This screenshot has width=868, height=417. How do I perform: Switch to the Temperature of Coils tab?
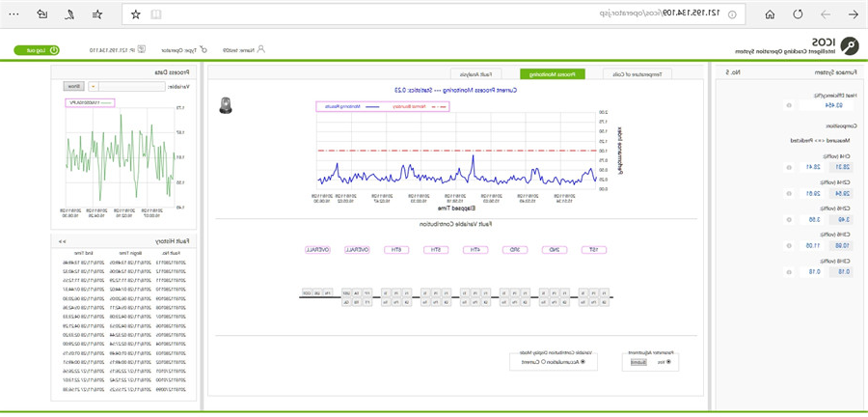point(637,73)
